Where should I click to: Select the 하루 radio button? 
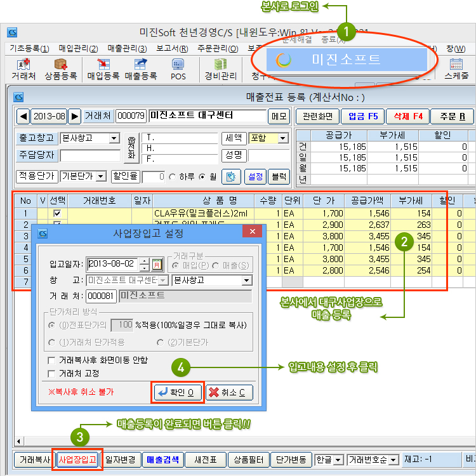pyautogui.click(x=173, y=176)
